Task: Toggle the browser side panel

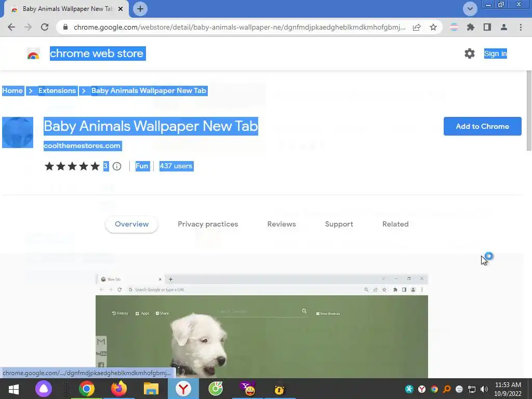Action: coord(487,27)
